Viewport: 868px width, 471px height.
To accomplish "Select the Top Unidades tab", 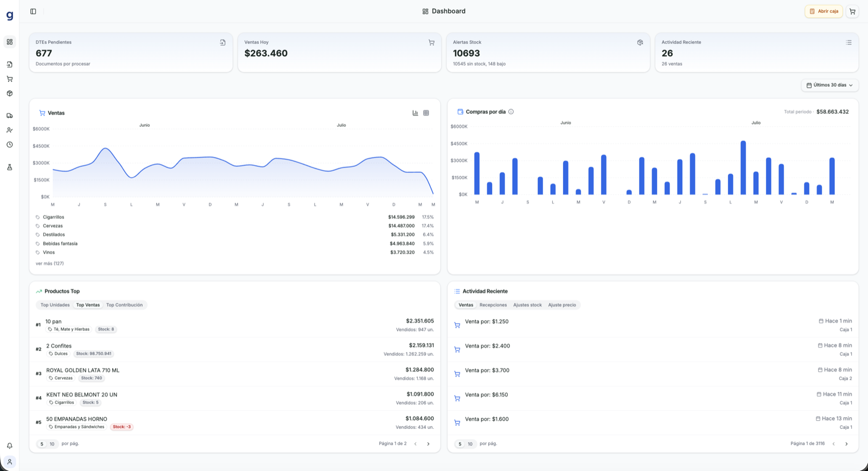I will tap(55, 305).
